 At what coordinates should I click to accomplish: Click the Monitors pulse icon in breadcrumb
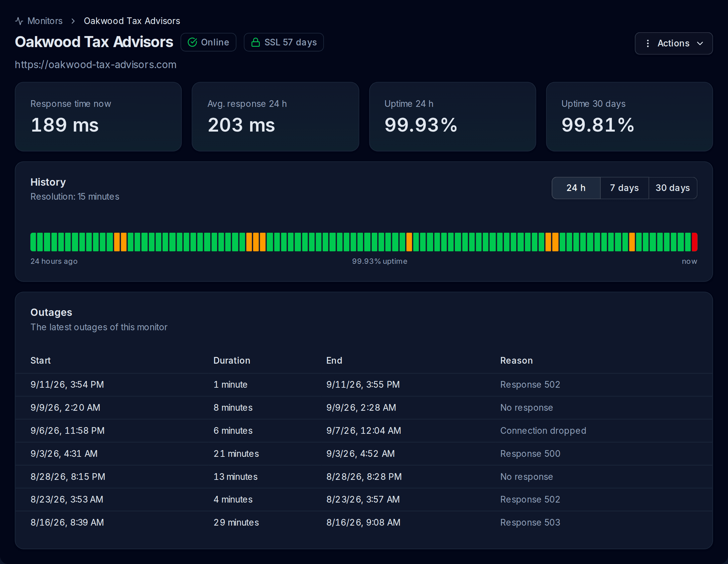coord(19,21)
